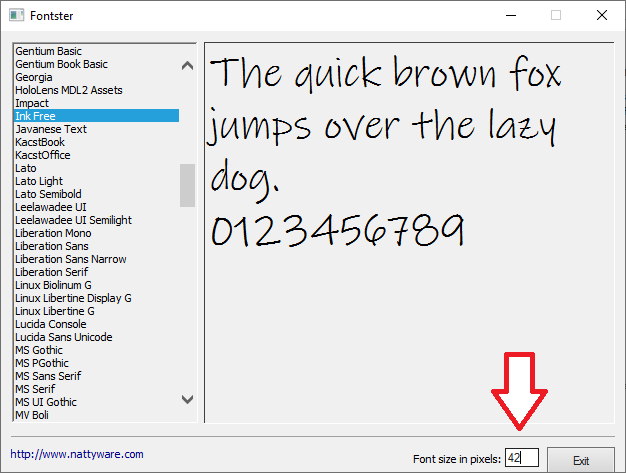Click the font list scroll up arrow
The width and height of the screenshot is (626, 473).
click(x=187, y=65)
